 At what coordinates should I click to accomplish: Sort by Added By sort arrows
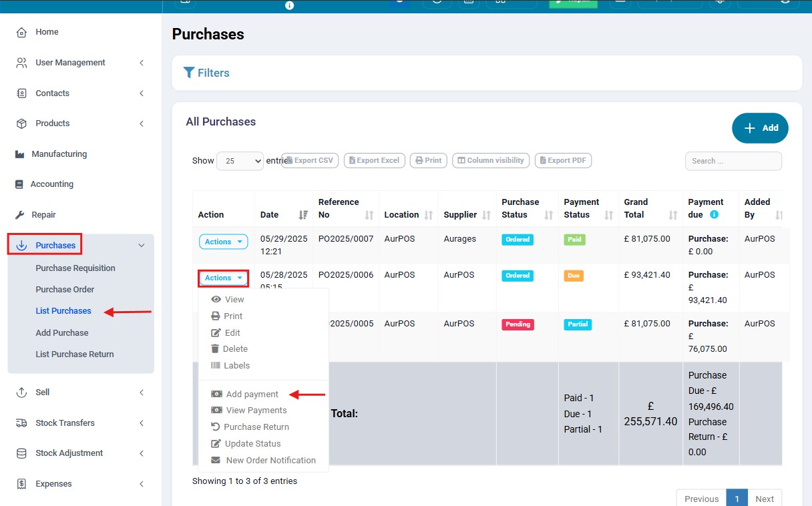[x=779, y=215]
